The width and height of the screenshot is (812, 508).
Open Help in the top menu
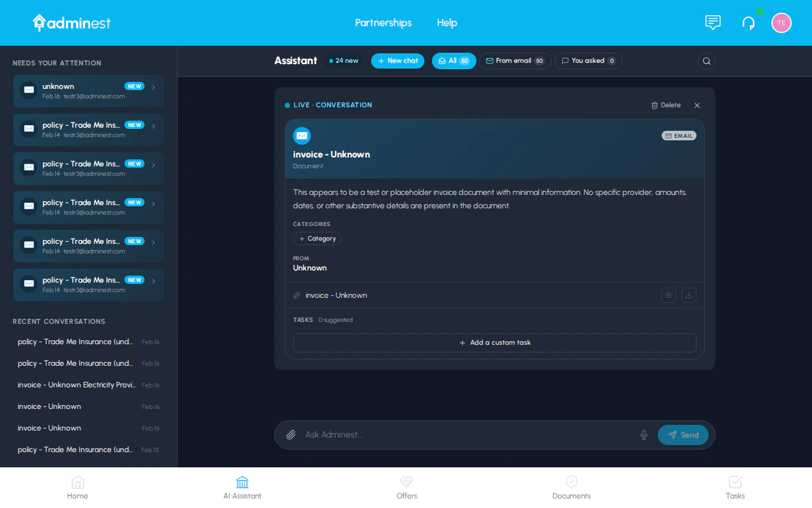[x=447, y=23]
